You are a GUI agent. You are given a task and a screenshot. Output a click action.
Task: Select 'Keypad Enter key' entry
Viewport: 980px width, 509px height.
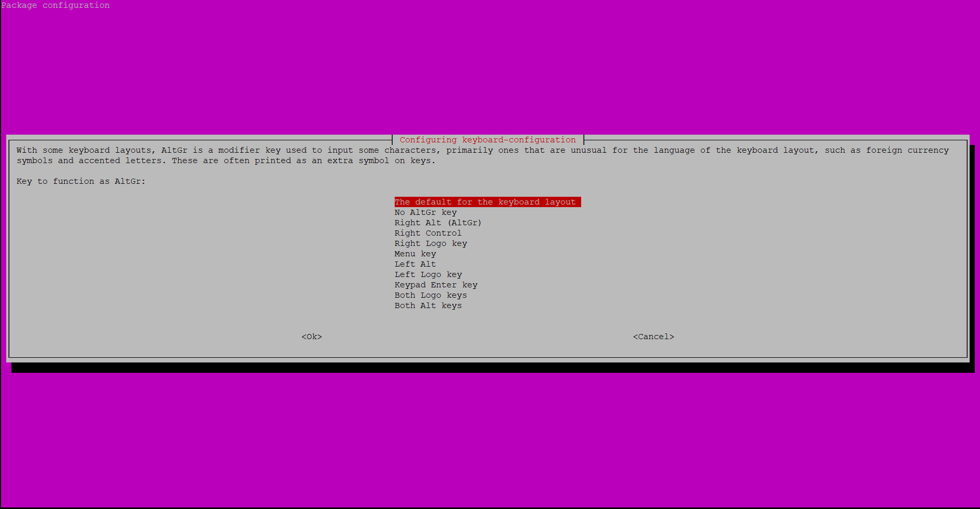(436, 285)
